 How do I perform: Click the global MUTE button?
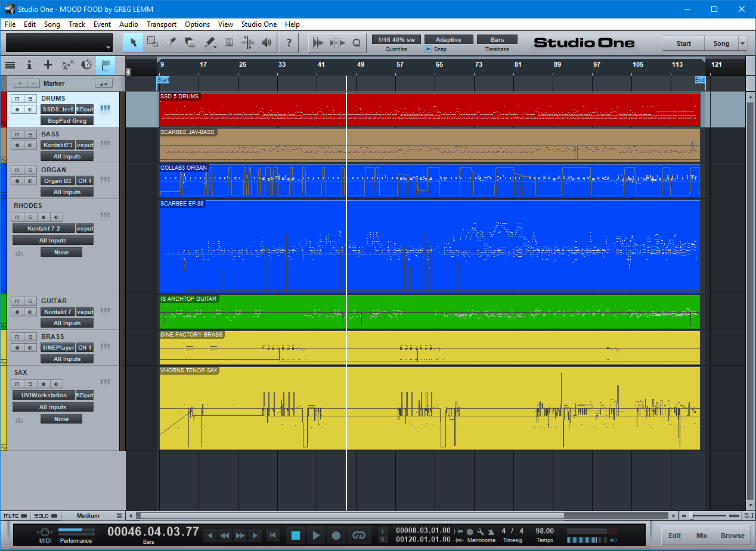coord(14,516)
